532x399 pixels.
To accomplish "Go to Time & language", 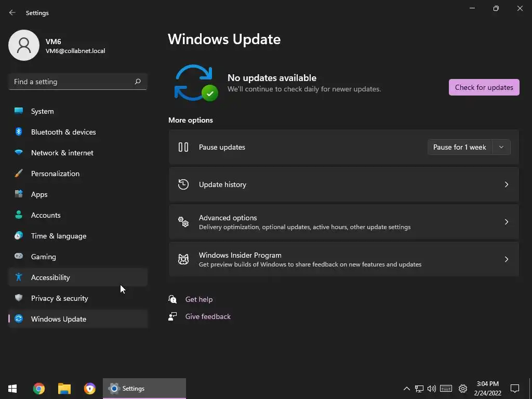I will (x=78, y=235).
